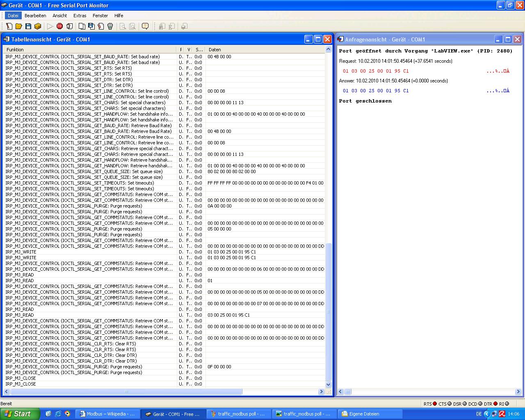Click the red-and-white page toolbar icon
The image size is (525, 420).
pos(101,26)
